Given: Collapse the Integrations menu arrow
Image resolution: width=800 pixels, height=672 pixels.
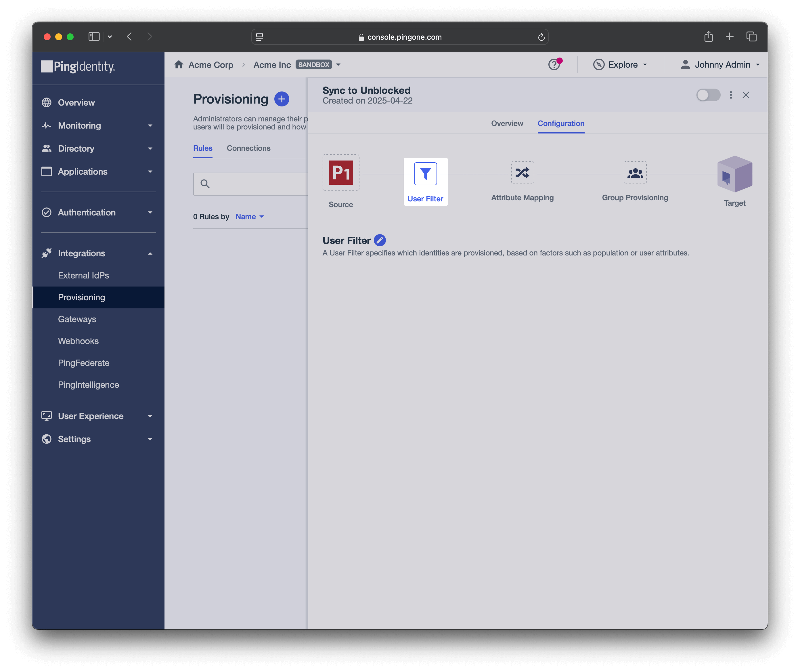Looking at the screenshot, I should [150, 253].
